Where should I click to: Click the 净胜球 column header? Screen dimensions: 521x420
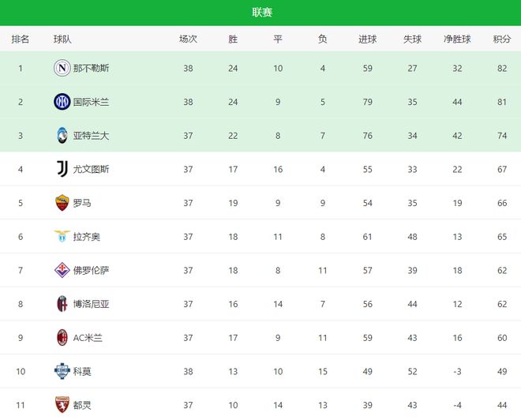457,39
